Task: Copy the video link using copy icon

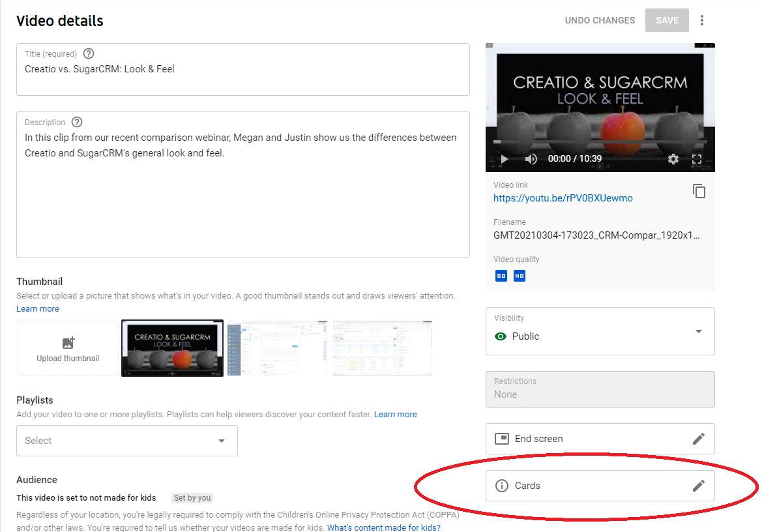Action: click(698, 191)
